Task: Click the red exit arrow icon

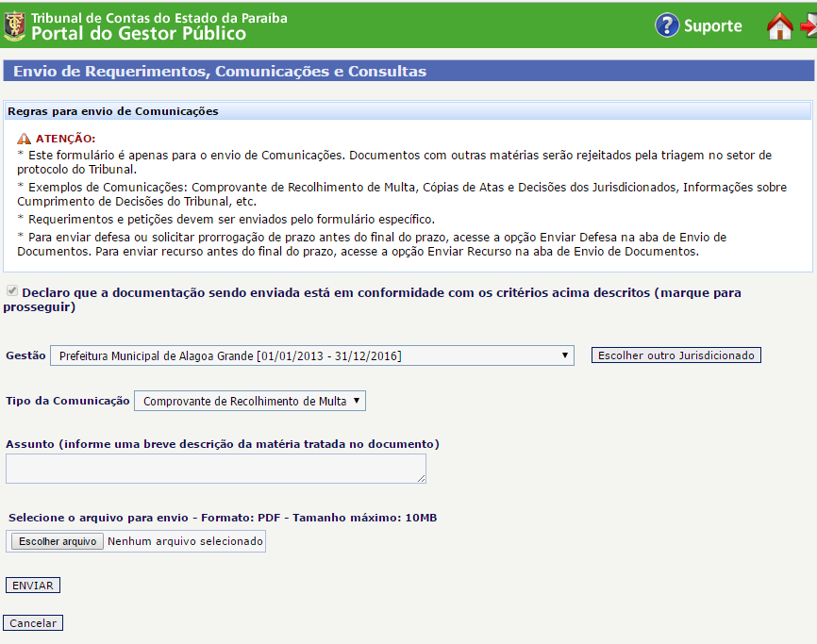Action: 808,26
